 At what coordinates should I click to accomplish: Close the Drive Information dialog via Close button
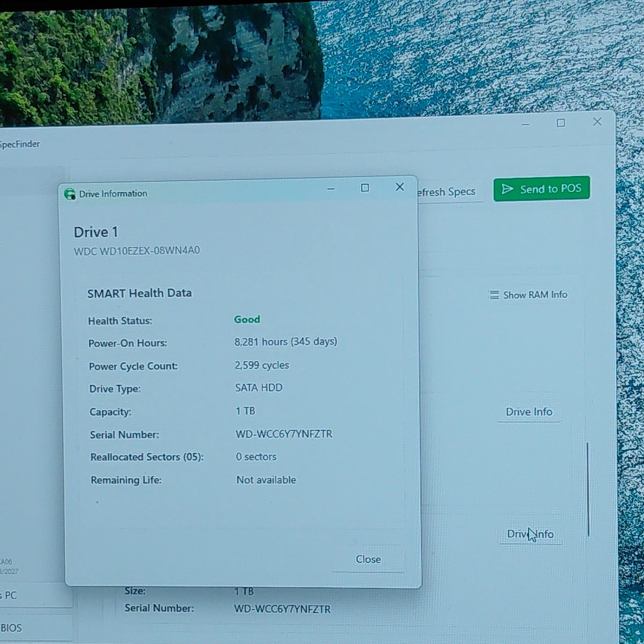tap(368, 559)
